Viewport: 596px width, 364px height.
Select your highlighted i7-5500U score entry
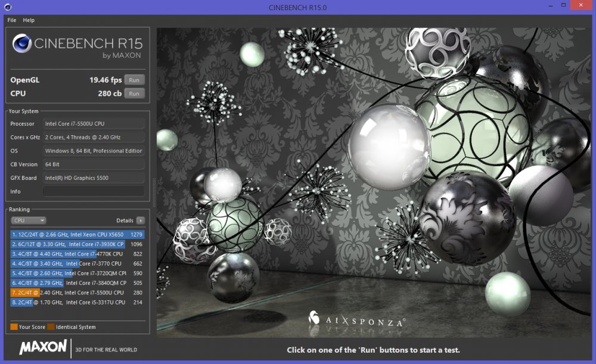72,293
